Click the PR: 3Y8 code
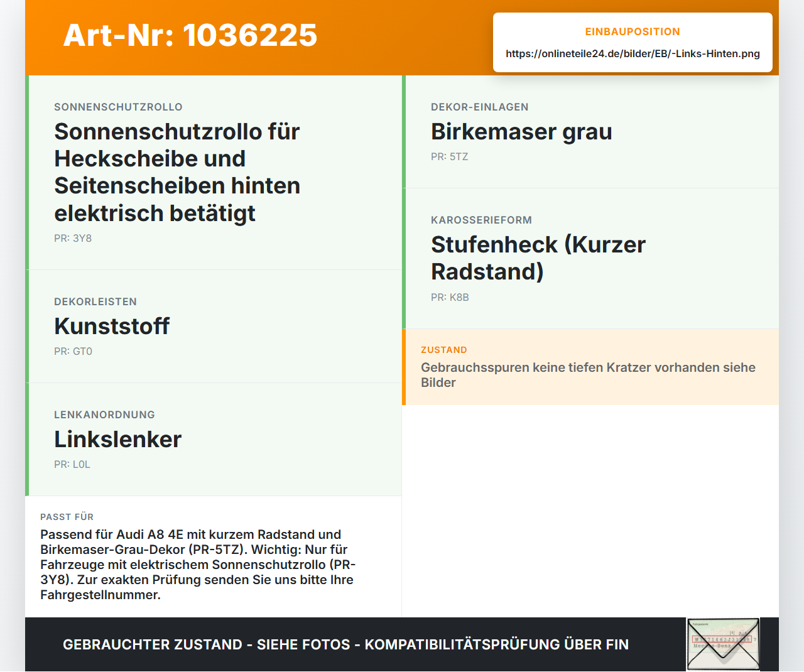The image size is (804, 672). coord(73,238)
